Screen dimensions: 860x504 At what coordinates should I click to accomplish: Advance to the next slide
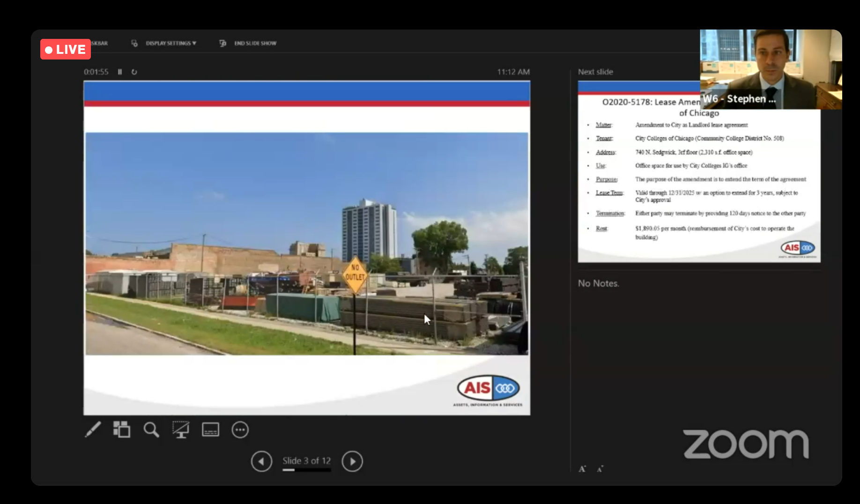coord(352,461)
